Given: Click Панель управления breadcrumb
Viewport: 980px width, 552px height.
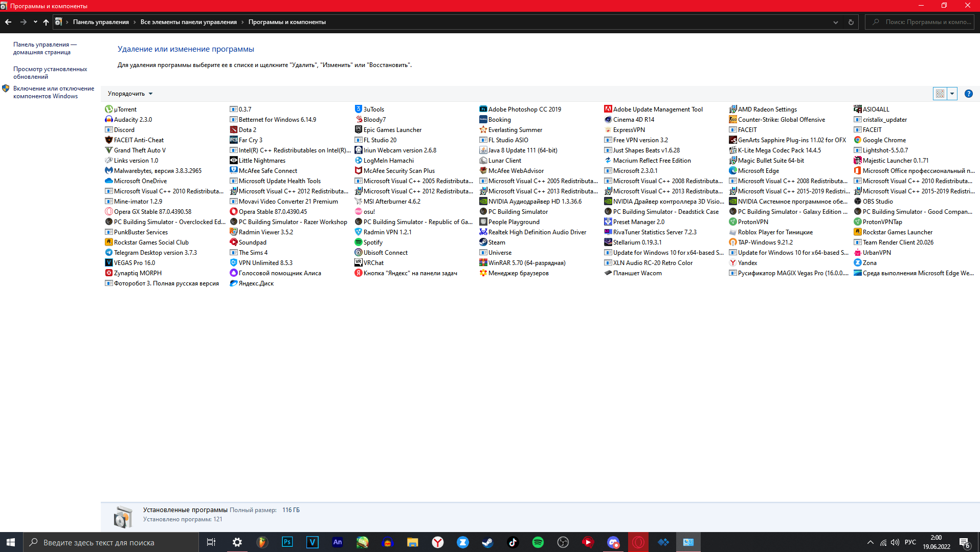Looking at the screenshot, I should point(101,22).
